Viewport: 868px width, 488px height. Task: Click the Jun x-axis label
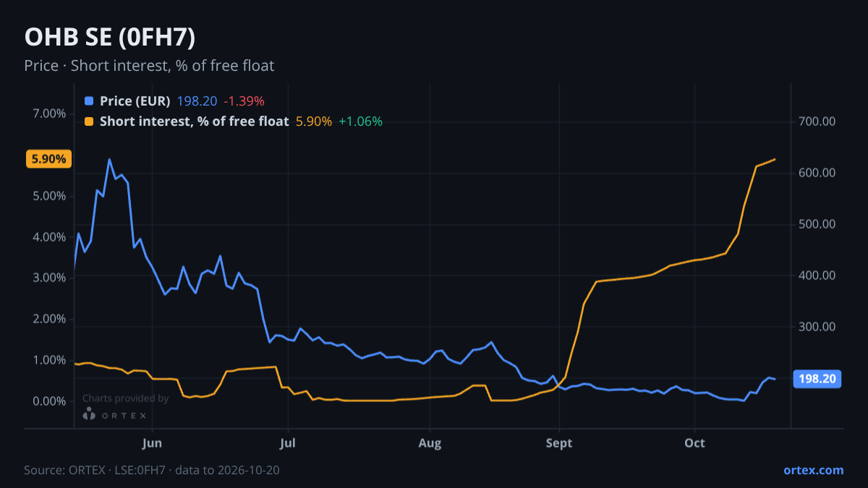click(152, 442)
